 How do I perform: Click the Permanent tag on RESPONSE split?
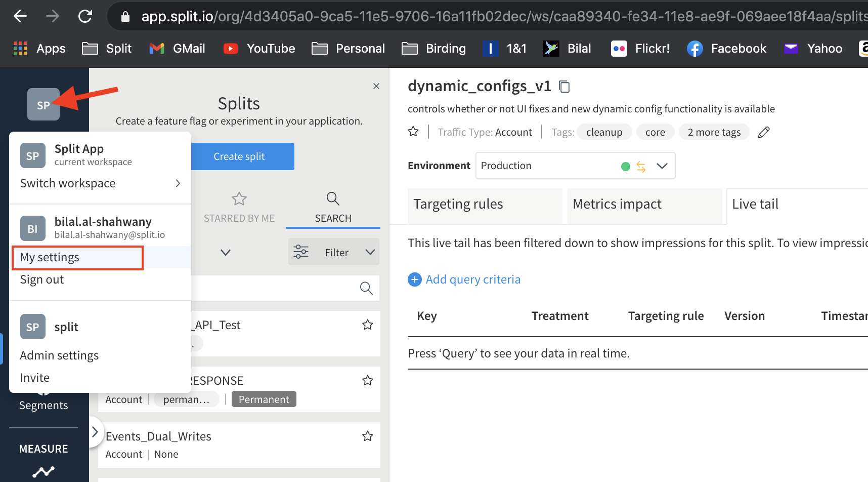(264, 399)
